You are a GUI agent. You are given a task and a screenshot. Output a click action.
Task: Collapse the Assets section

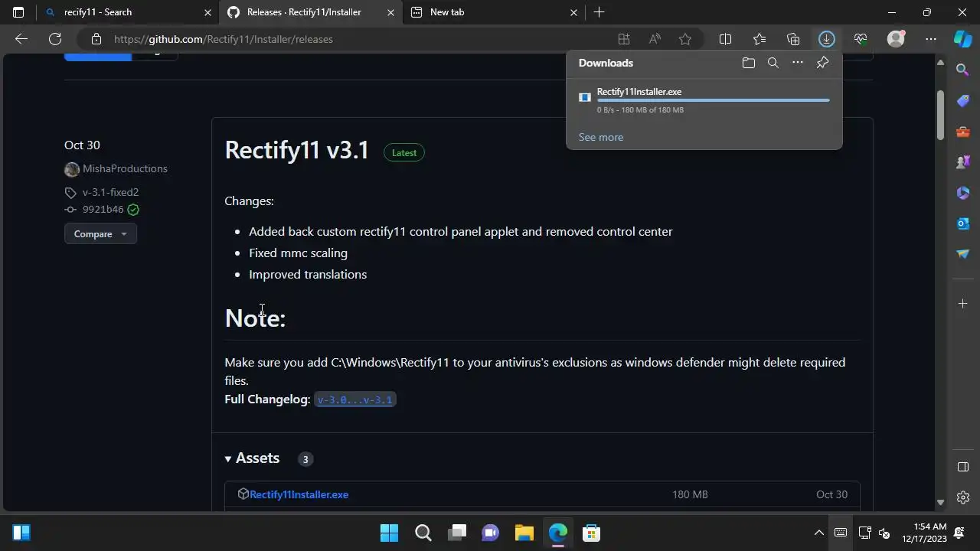tap(252, 458)
